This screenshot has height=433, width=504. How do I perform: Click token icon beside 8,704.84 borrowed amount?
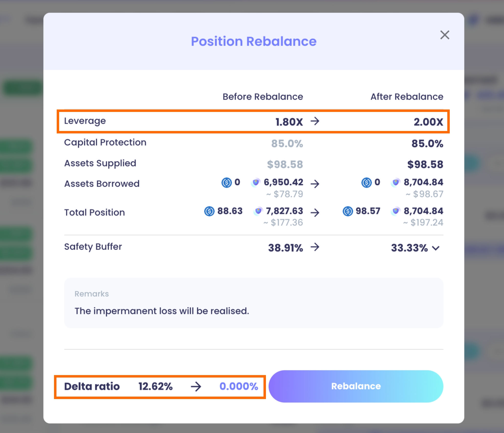click(395, 182)
